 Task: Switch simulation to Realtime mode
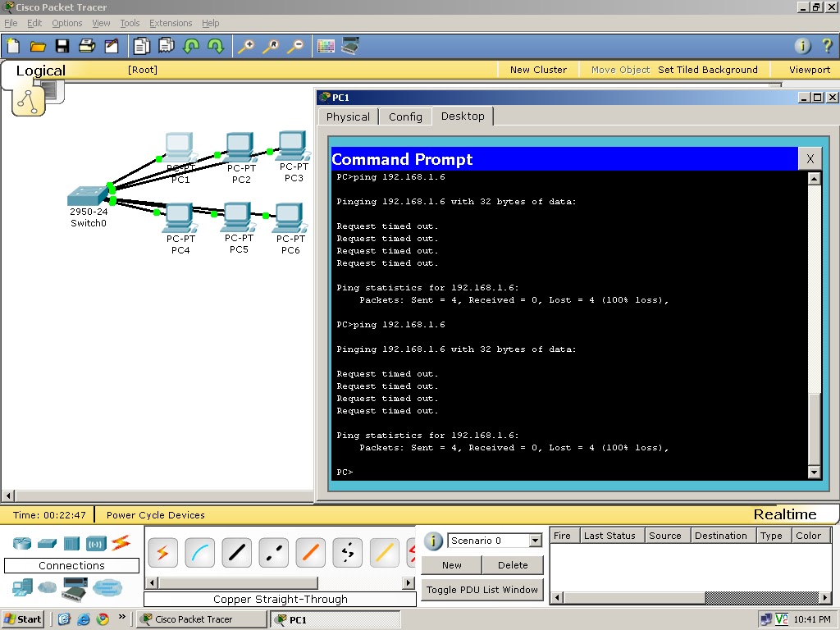[786, 514]
